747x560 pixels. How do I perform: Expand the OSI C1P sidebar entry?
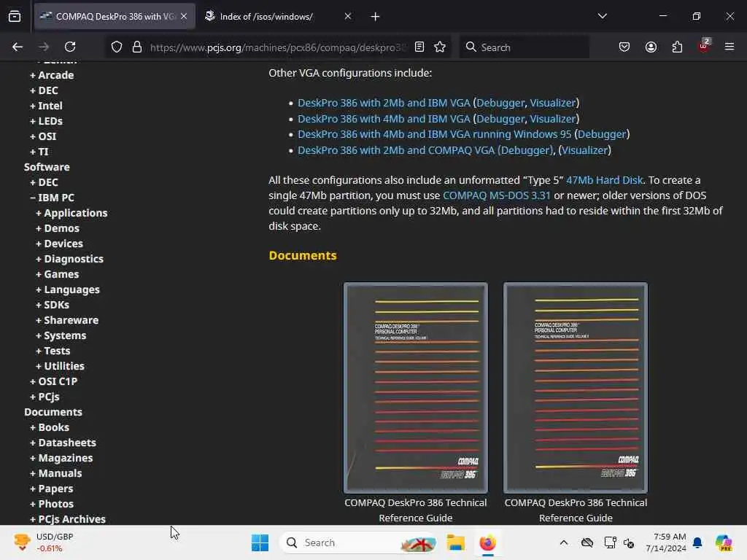pyautogui.click(x=53, y=381)
